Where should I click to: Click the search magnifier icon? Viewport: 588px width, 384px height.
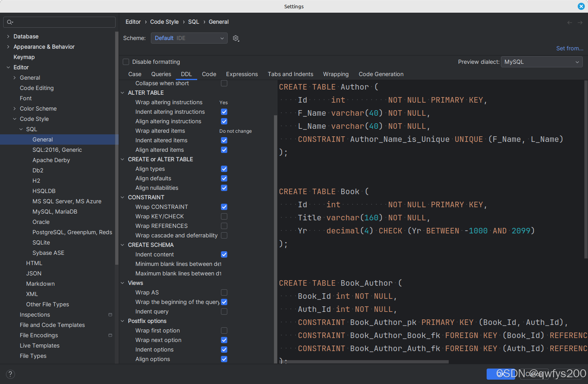10,22
